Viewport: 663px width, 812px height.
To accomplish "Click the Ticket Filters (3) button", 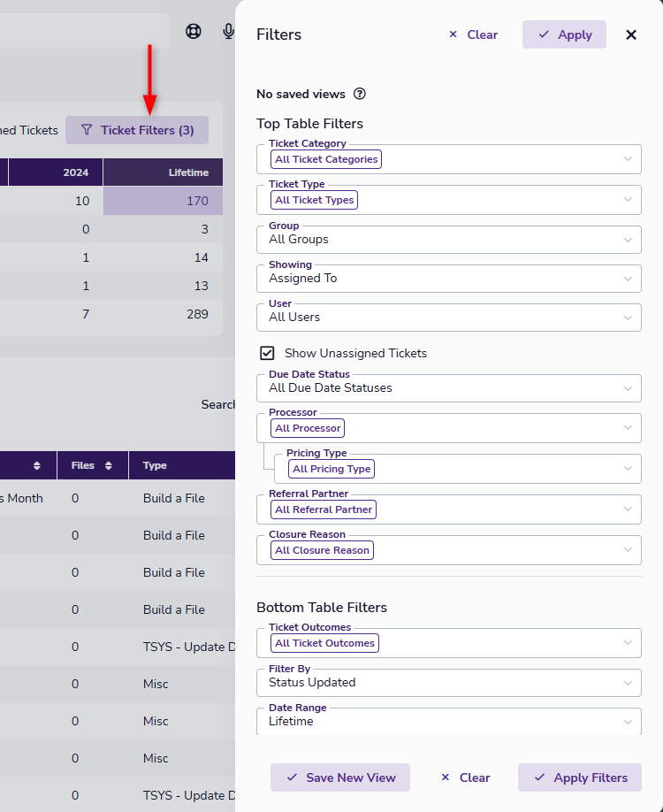I will (x=137, y=130).
